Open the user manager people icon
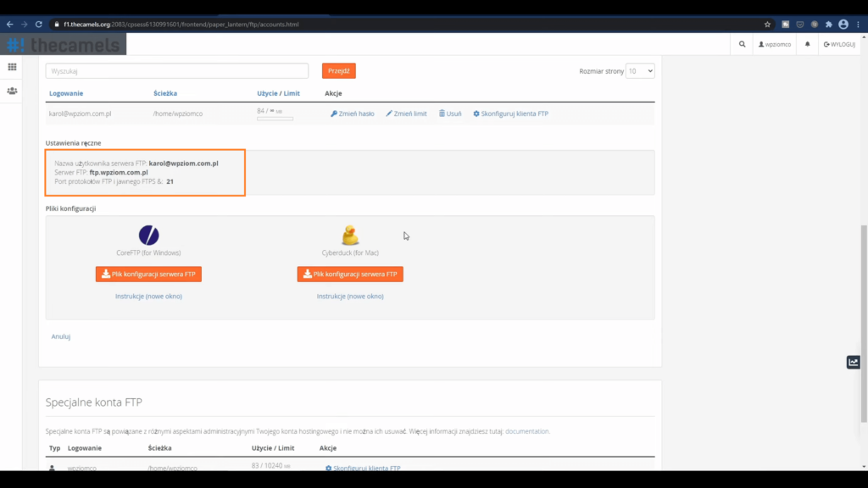The width and height of the screenshot is (868, 488). (12, 91)
